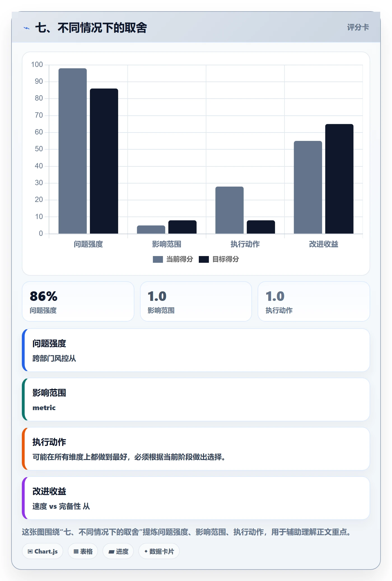Click the 当前得分 bar for 执行动作
Viewport: 392px width, 581px height.
[229, 210]
